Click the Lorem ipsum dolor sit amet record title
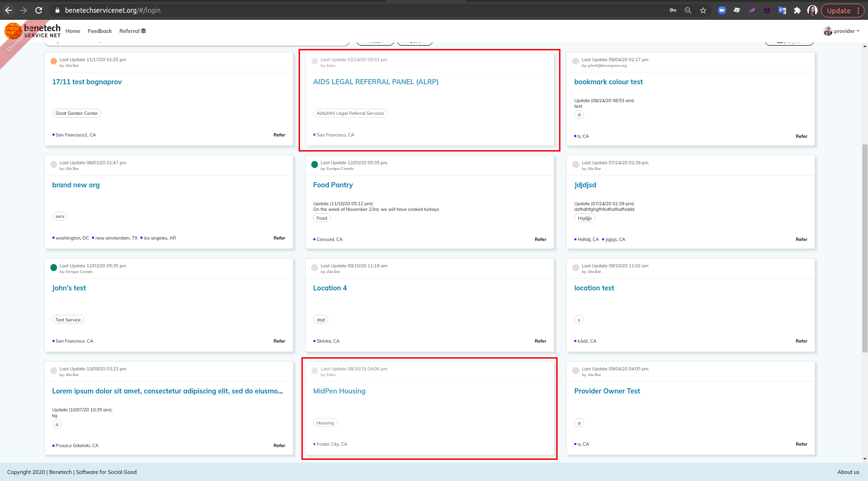 168,391
